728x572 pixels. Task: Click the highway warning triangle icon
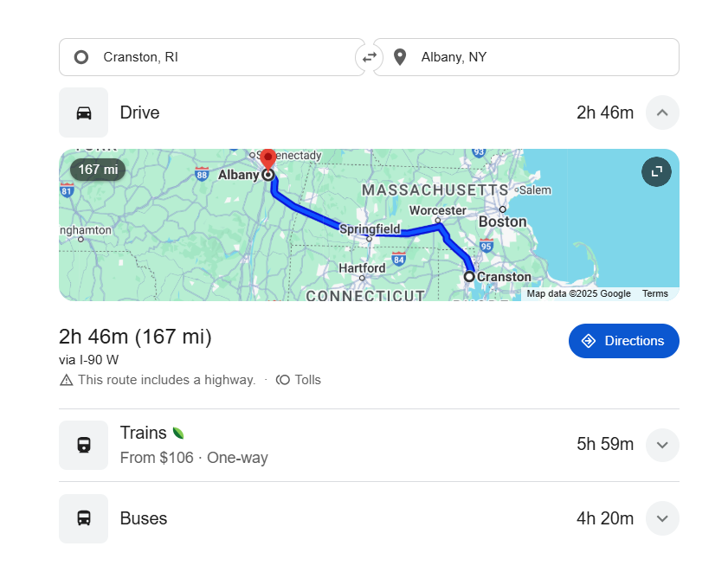pyautogui.click(x=66, y=380)
